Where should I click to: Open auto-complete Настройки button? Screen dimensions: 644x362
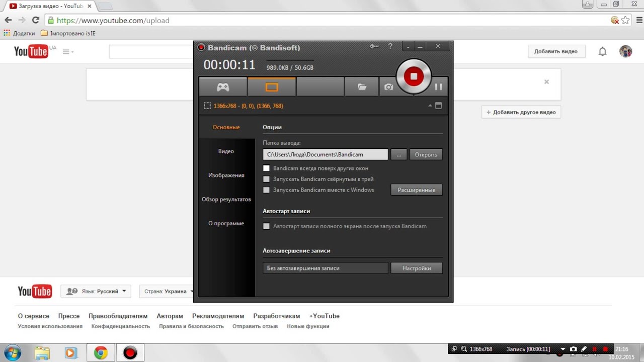pos(417,268)
